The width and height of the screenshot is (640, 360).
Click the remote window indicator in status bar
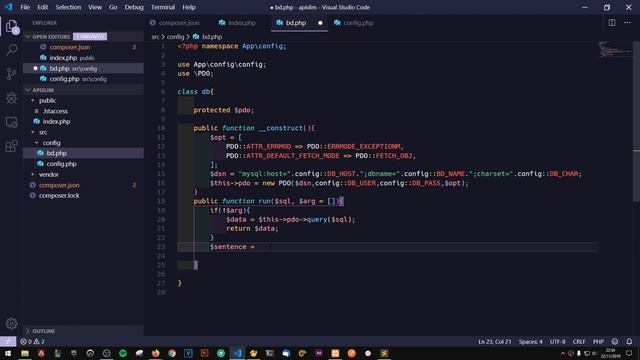8,341
